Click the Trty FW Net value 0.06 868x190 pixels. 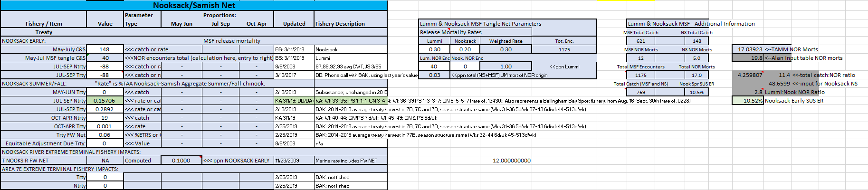pos(105,135)
